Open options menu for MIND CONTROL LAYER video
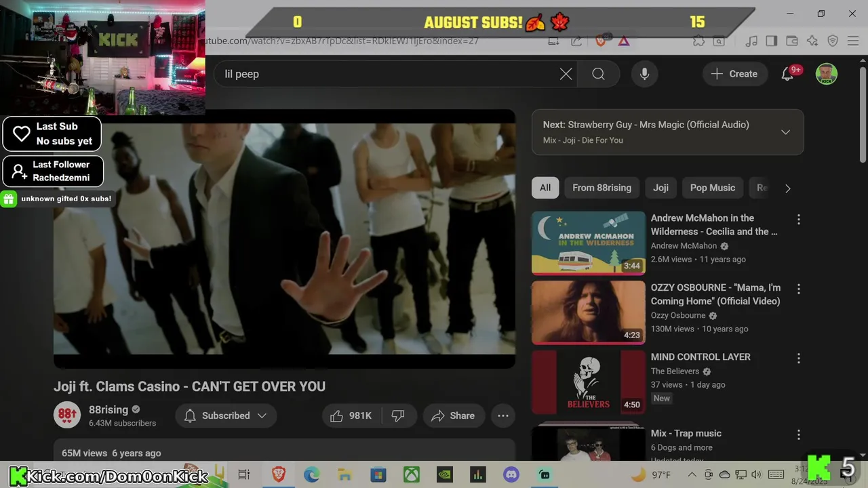 point(798,359)
